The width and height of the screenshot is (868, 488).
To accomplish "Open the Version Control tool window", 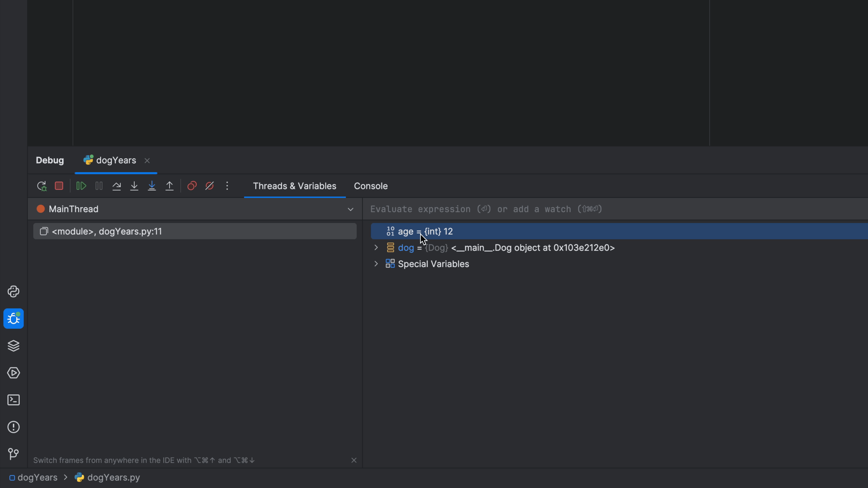I will point(14,454).
